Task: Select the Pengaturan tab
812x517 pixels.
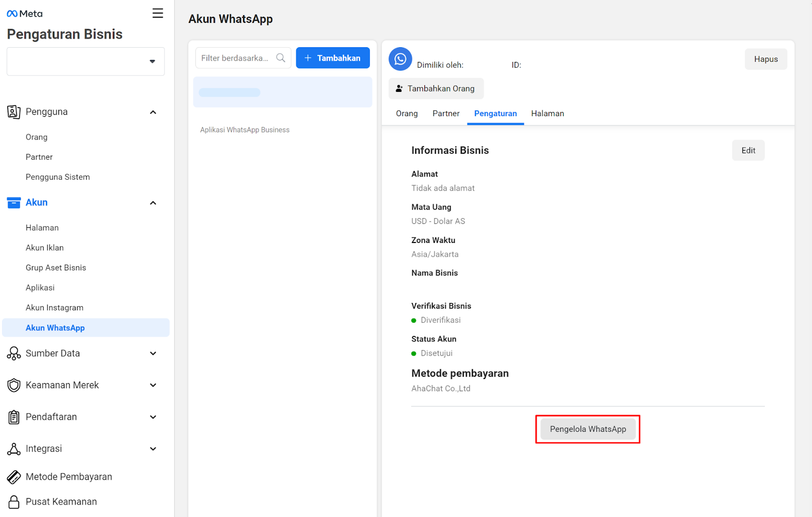Action: coord(495,114)
